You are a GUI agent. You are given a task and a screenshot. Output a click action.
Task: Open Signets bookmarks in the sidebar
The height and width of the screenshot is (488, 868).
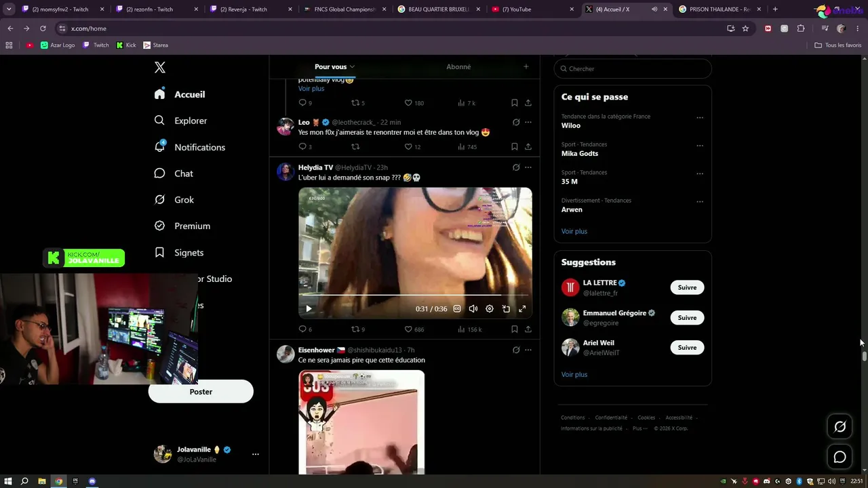(178, 252)
